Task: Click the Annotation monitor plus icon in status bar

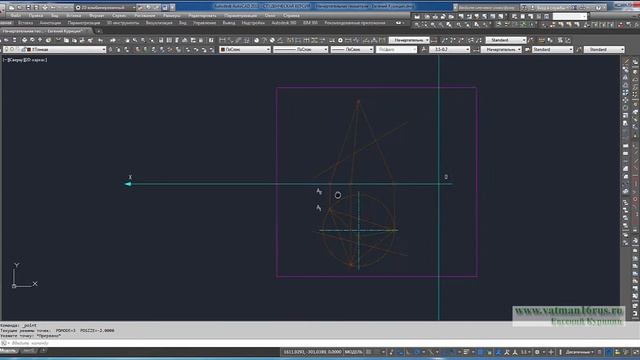Action: [x=551, y=352]
